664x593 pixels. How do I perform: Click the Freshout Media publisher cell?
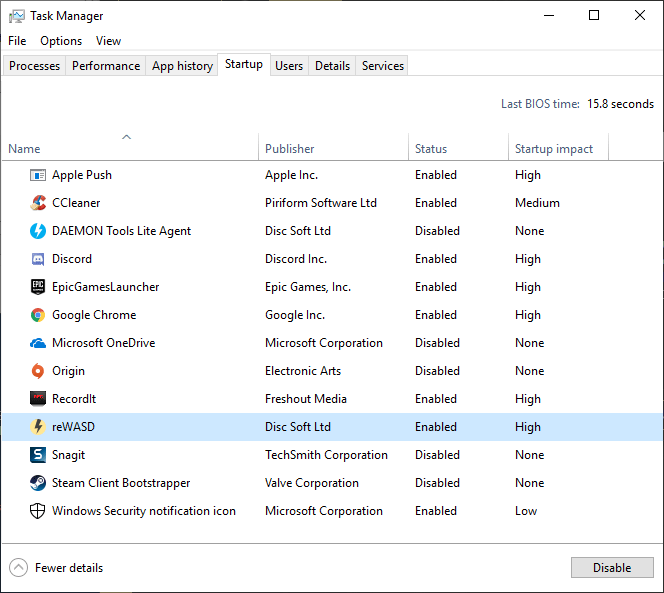point(306,399)
